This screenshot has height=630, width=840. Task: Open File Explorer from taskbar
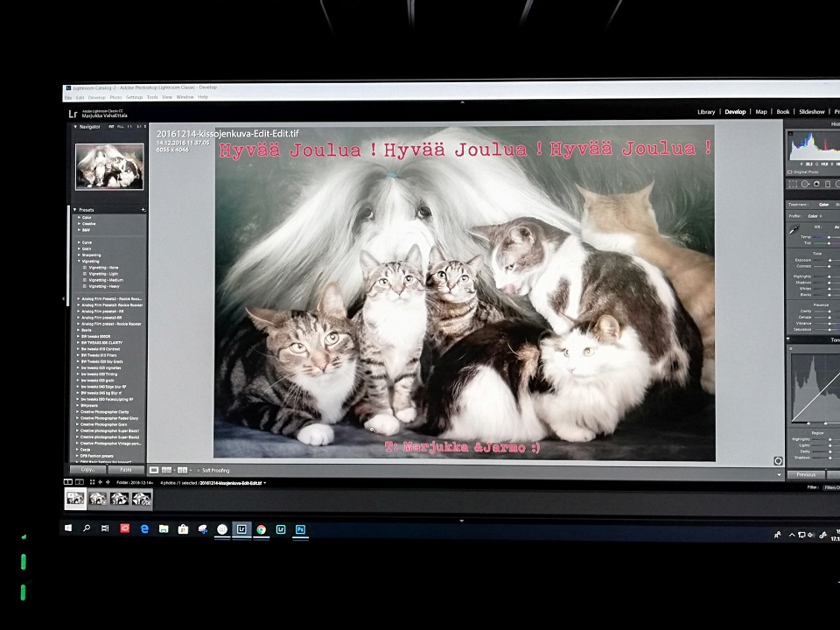[x=164, y=528]
